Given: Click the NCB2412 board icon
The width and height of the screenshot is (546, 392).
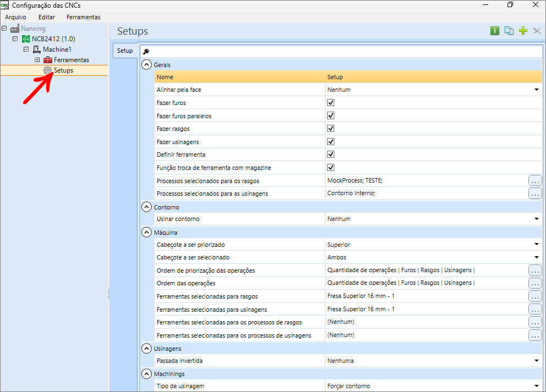Looking at the screenshot, I should [x=26, y=38].
